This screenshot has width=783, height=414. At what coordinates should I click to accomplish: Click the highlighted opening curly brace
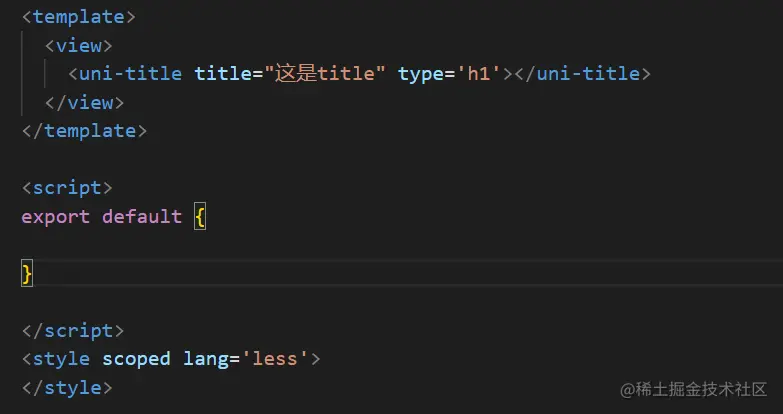[x=200, y=218]
